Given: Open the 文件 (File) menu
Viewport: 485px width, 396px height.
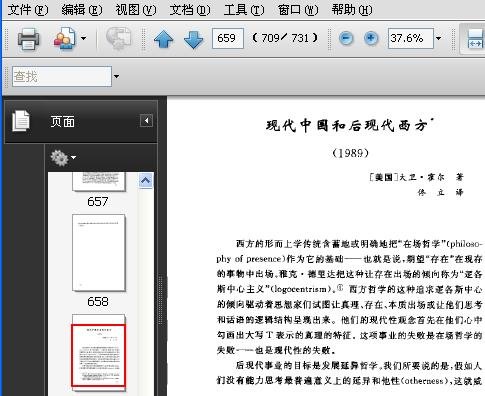Looking at the screenshot, I should 28,10.
